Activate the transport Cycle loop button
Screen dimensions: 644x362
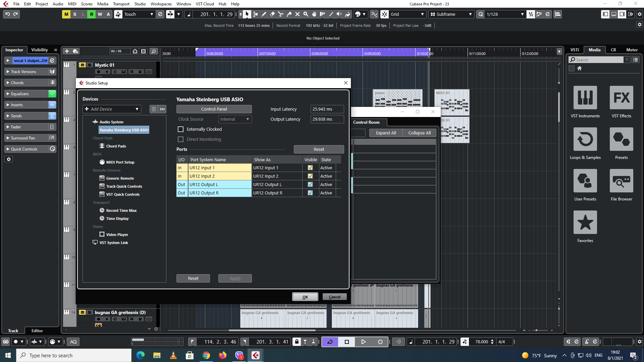click(330, 342)
